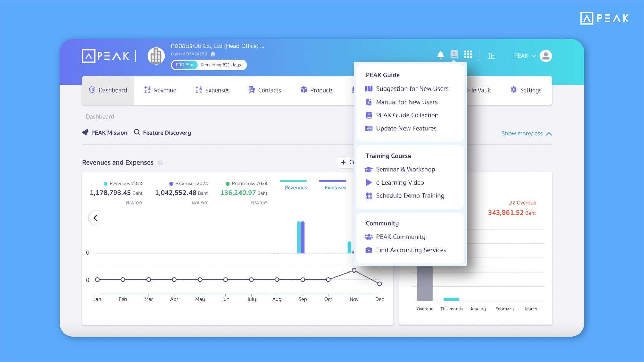Image resolution: width=644 pixels, height=362 pixels.
Task: Click Update New Features
Action: click(406, 128)
